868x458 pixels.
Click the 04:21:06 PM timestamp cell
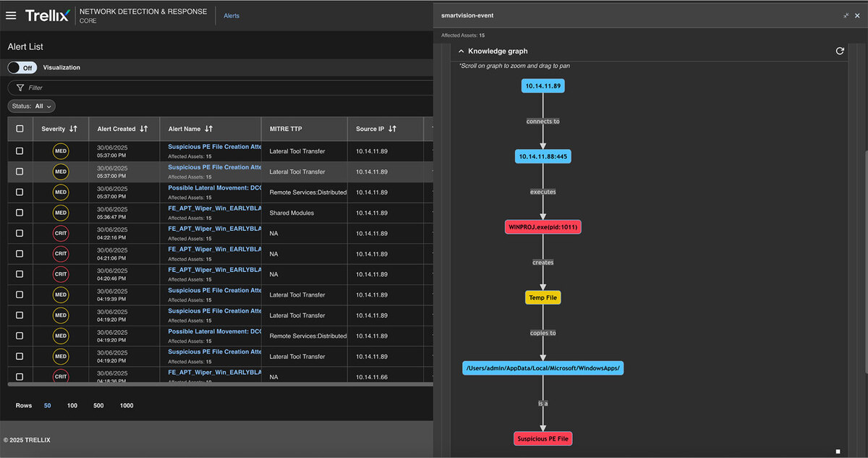pos(112,258)
